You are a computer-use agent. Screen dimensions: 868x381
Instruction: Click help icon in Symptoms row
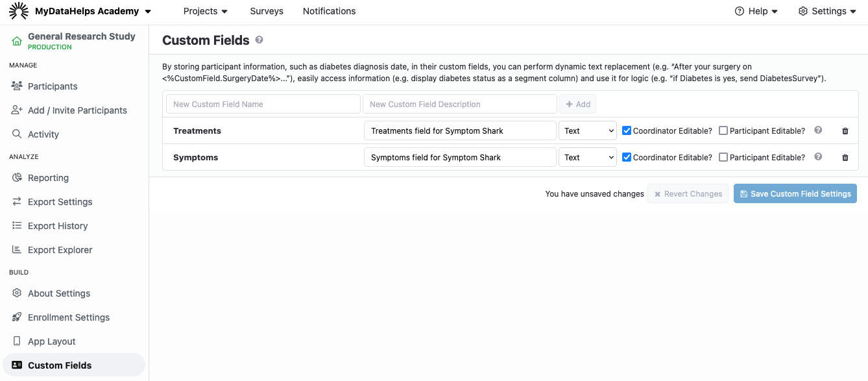[818, 157]
